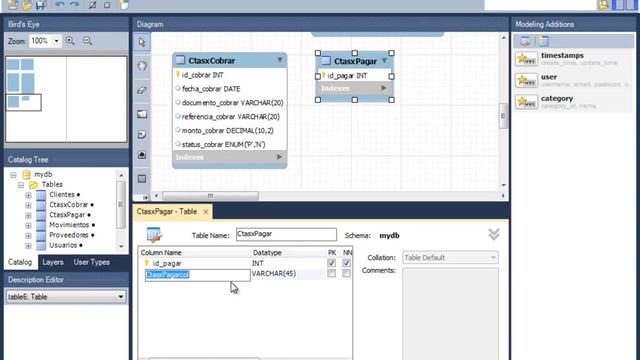Click the timestamps template icon
This screenshot has width=640, height=360.
(x=526, y=59)
